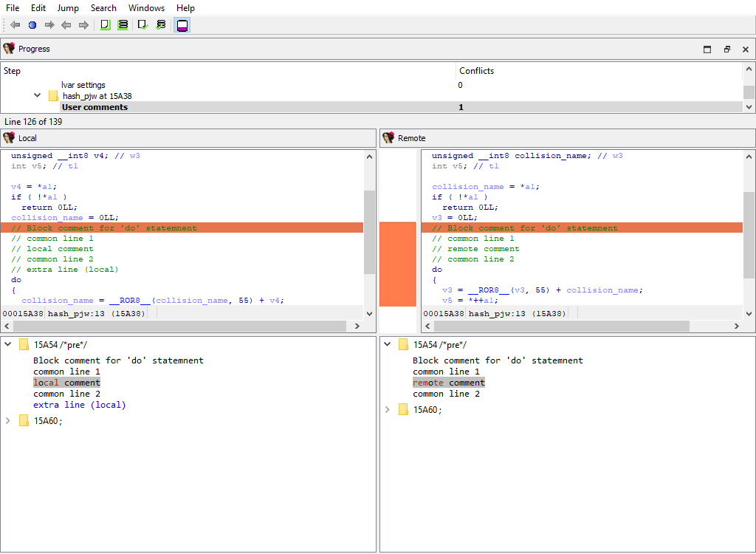This screenshot has width=756, height=554.
Task: Select the highlighted 'remote comment' line in the right details pane
Action: click(x=448, y=383)
